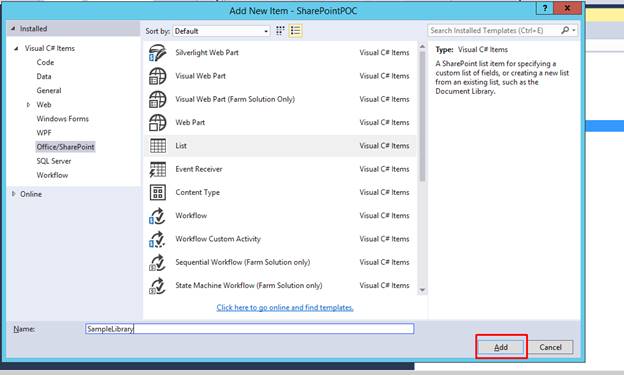The width and height of the screenshot is (624, 375).
Task: Click the template list scrollbar thumb
Action: point(423,116)
